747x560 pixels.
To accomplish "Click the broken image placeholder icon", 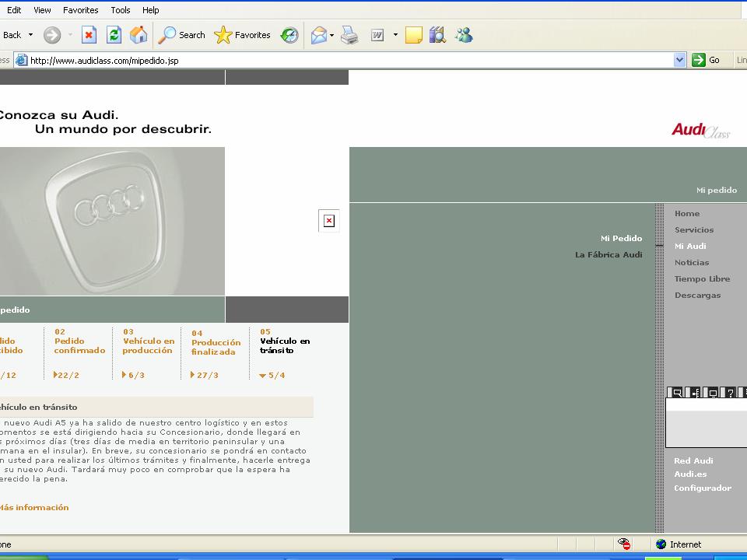I will (x=328, y=221).
